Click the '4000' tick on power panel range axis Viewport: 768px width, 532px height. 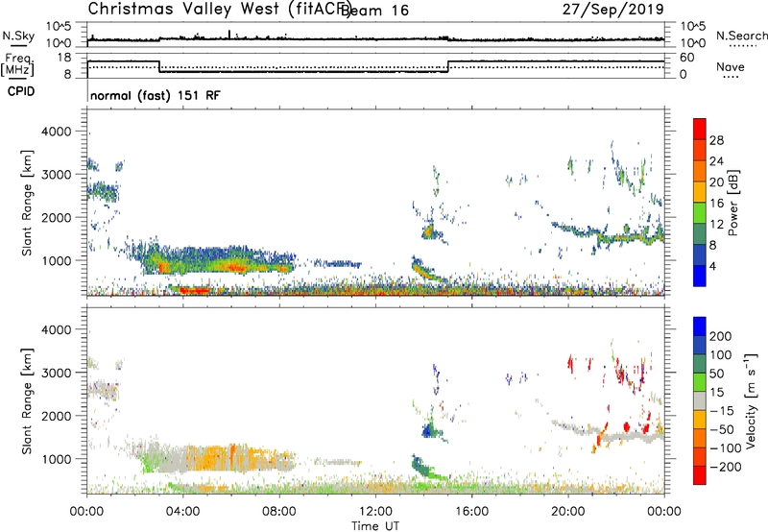click(56, 132)
